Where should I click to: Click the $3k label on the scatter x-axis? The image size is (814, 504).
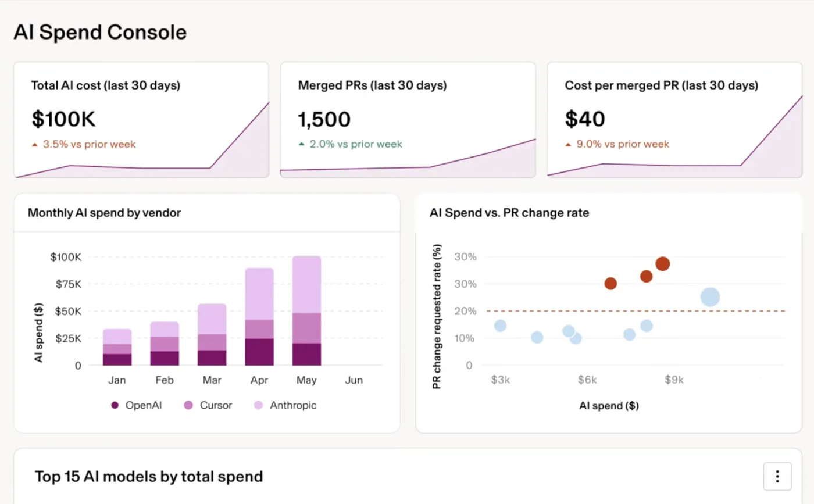coord(501,380)
